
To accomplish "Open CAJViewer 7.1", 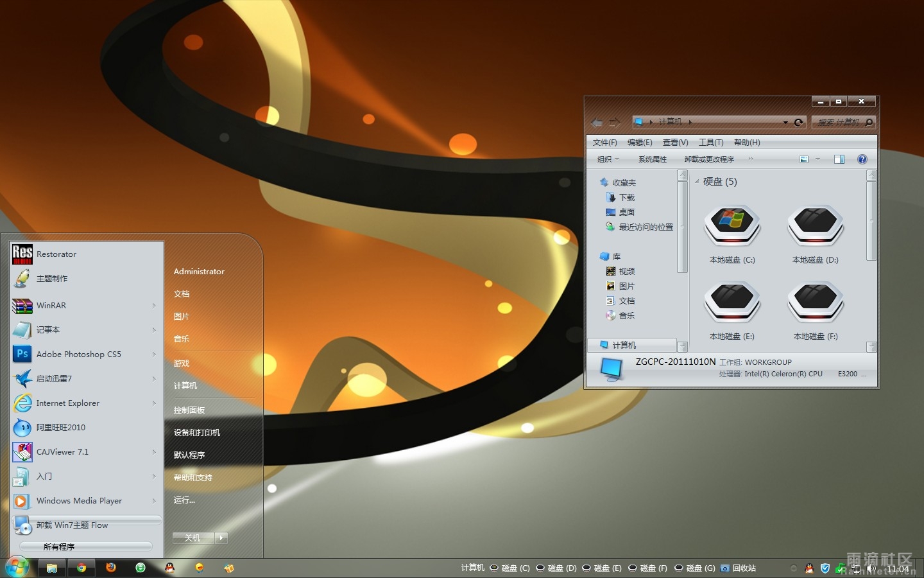I will coord(87,452).
